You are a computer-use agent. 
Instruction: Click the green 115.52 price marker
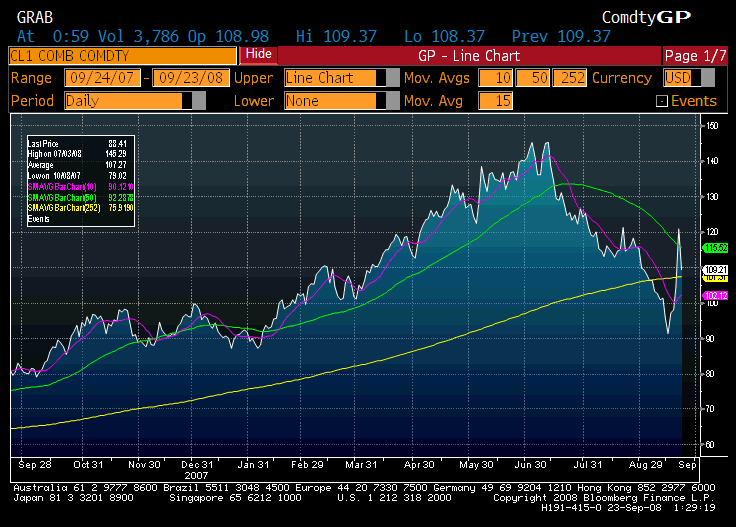pos(715,248)
